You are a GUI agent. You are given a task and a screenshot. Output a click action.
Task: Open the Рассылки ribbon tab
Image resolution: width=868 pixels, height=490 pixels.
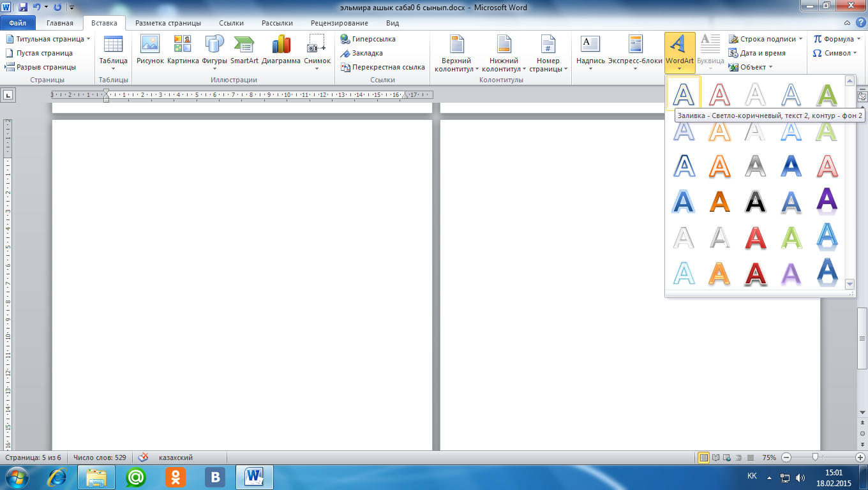pos(278,23)
